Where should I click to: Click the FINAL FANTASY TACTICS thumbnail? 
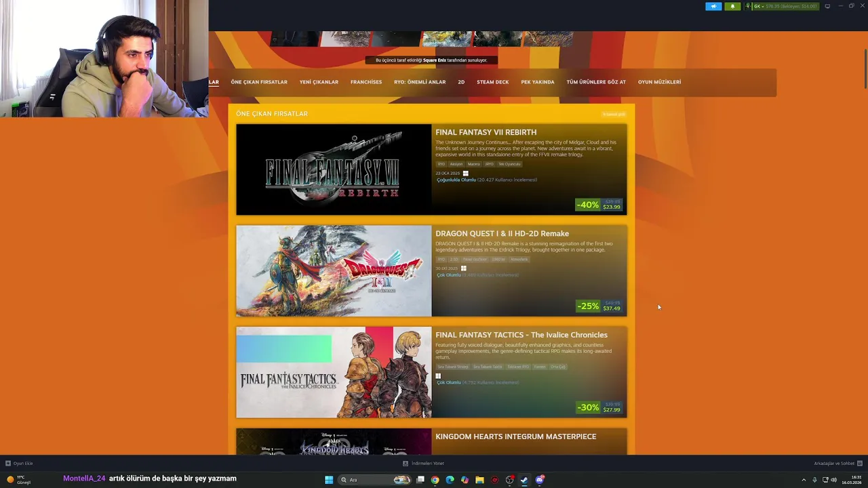tap(334, 372)
